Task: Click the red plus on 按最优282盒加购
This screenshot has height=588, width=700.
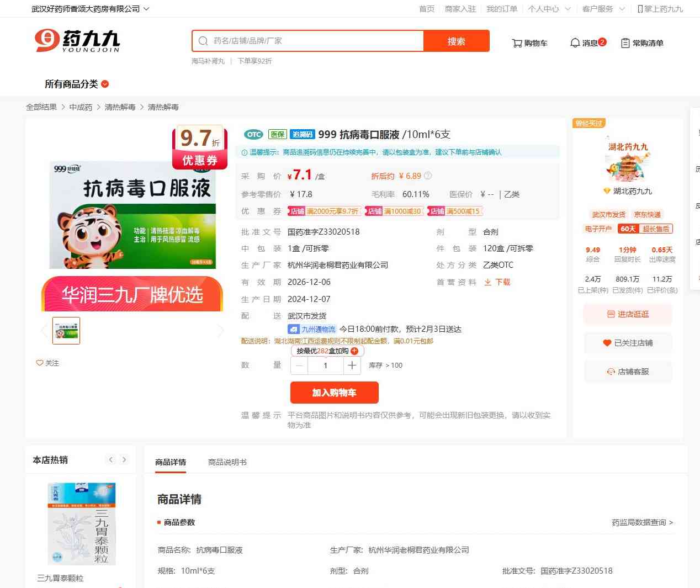Action: click(354, 351)
